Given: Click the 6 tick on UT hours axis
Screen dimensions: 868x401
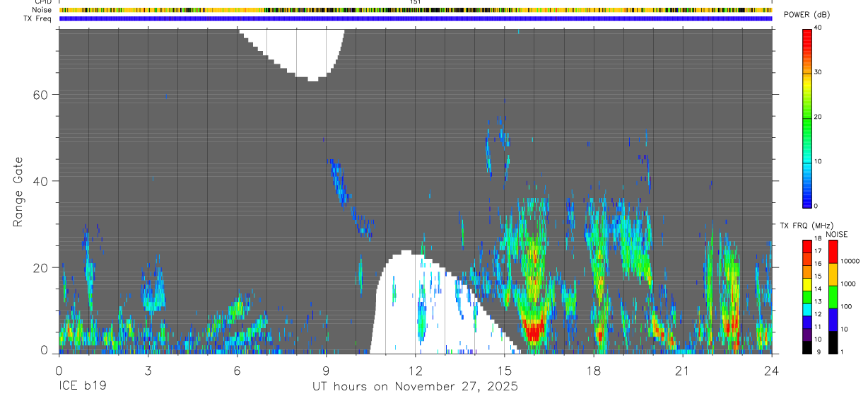Looking at the screenshot, I should [x=237, y=370].
